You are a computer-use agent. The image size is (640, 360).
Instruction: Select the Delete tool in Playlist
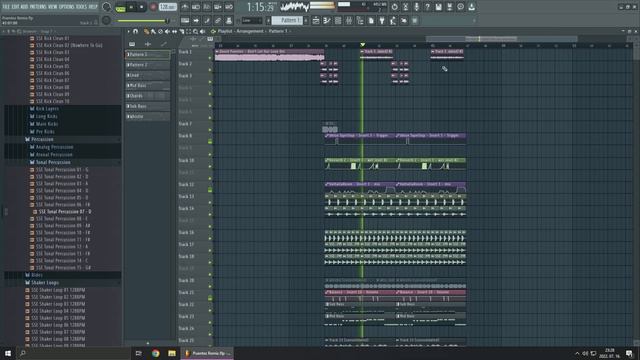[160, 31]
